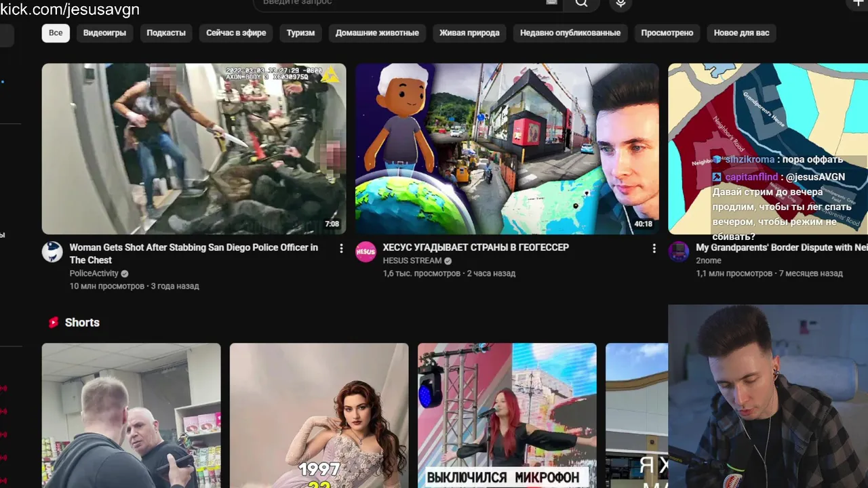The image size is (868, 488).
Task: Open more options for ХЕСУС УГАДЫВАЕТ СТРАНЫ video
Action: click(654, 249)
